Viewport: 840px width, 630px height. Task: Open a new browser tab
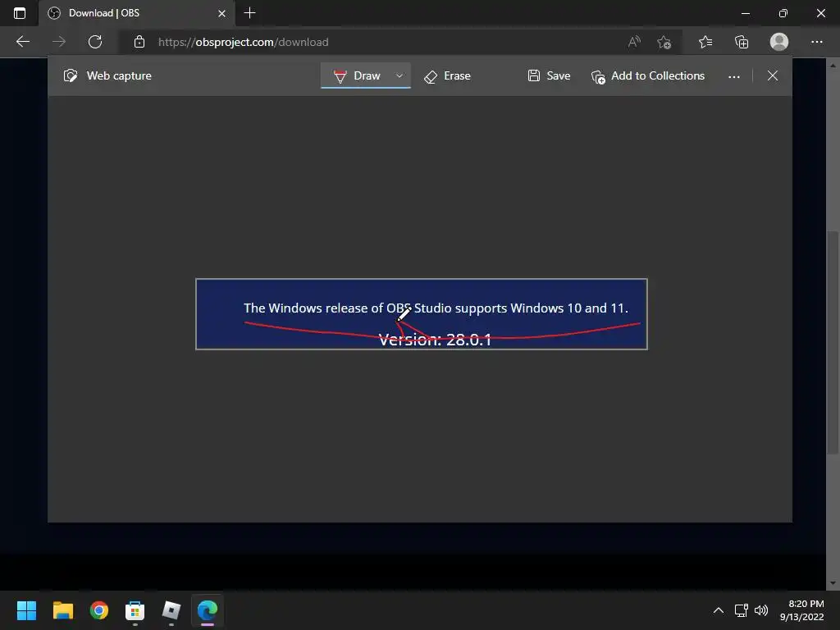tap(249, 13)
